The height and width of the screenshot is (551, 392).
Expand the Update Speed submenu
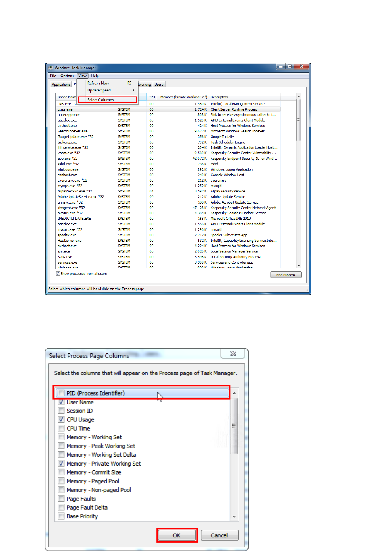pos(107,90)
